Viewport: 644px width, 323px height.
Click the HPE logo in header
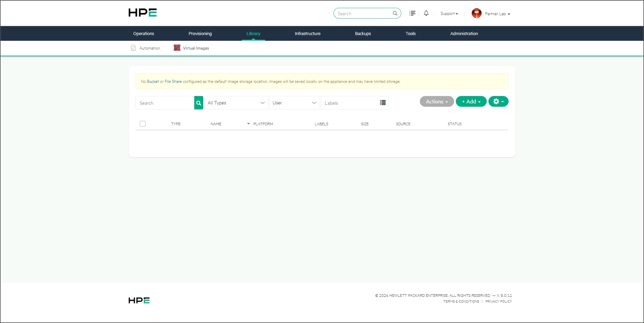click(143, 13)
